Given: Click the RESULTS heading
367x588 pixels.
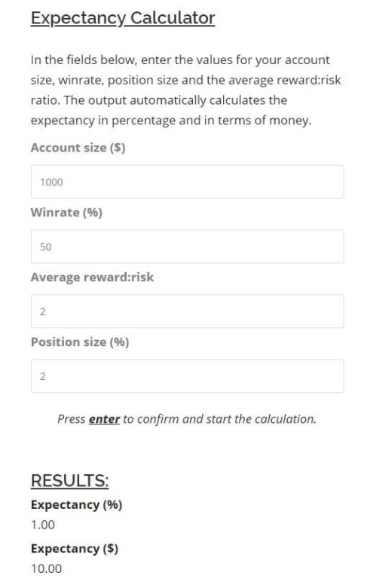Looking at the screenshot, I should 70,480.
